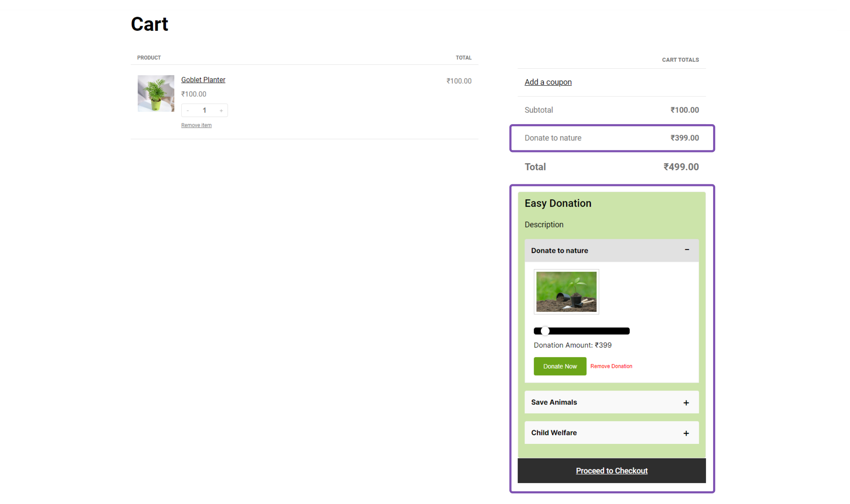Image resolution: width=850 pixels, height=504 pixels.
Task: Click the plus stepper to increase quantity
Action: [221, 110]
